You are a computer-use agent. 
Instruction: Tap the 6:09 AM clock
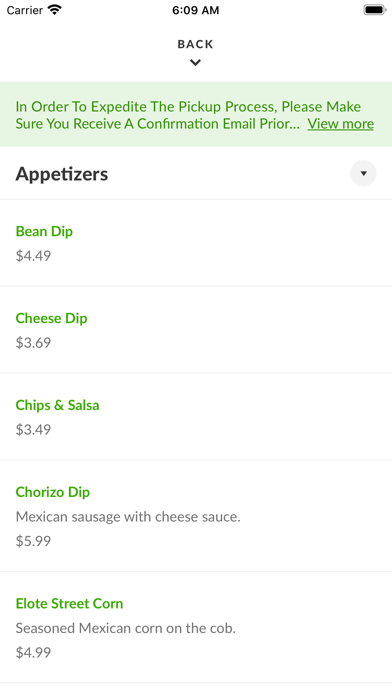(x=196, y=10)
